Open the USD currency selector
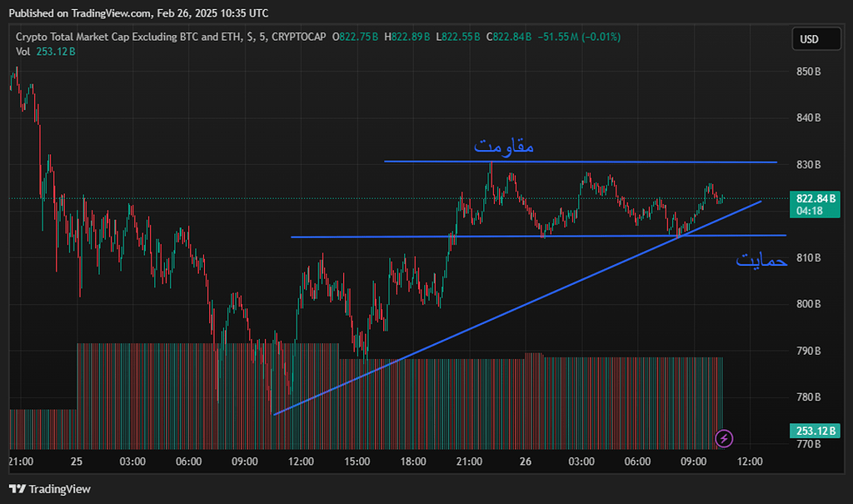This screenshot has height=504, width=853. tap(809, 39)
